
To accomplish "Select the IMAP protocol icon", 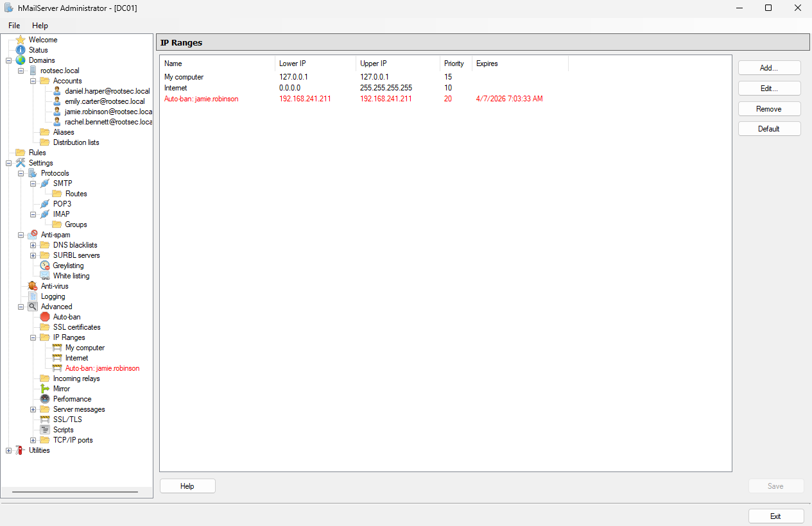I will (x=45, y=214).
